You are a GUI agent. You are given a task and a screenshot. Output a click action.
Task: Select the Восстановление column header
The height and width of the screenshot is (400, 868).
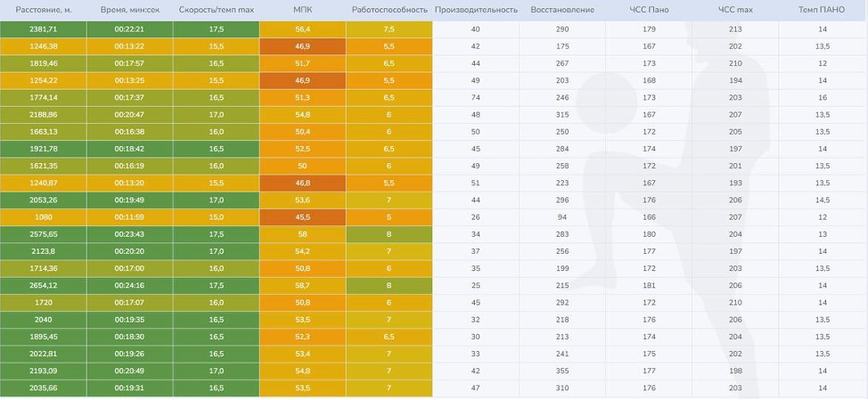561,9
